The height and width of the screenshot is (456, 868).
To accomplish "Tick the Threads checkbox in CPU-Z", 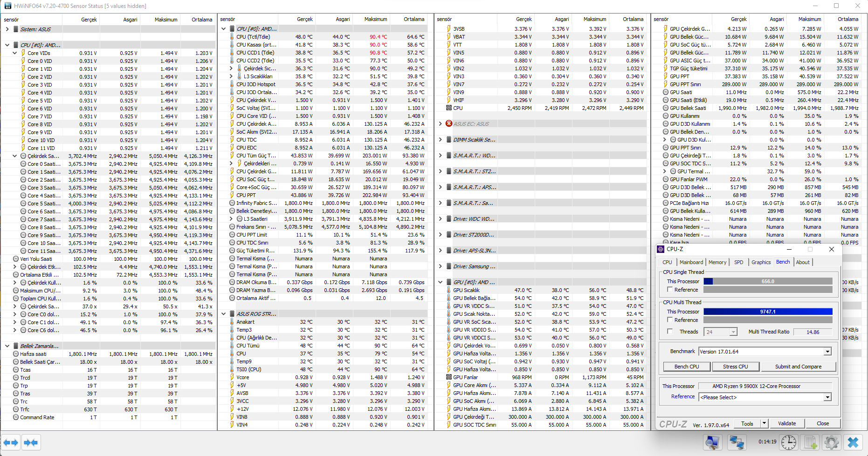I will 670,332.
